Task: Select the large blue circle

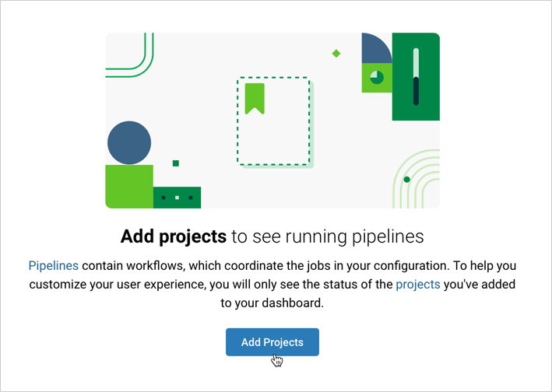Action: [x=129, y=142]
